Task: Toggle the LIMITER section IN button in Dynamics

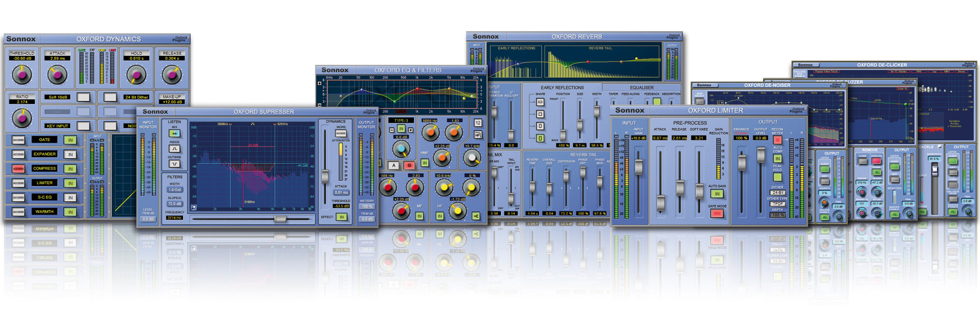Action: click(x=70, y=183)
